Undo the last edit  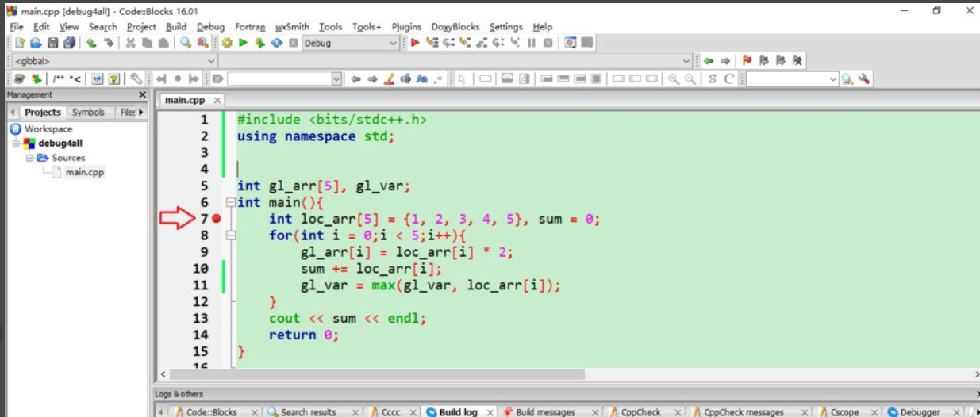coord(91,43)
